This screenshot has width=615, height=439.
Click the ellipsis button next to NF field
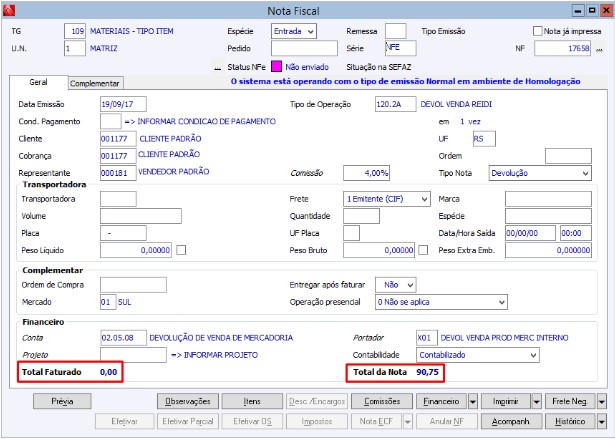[599, 50]
